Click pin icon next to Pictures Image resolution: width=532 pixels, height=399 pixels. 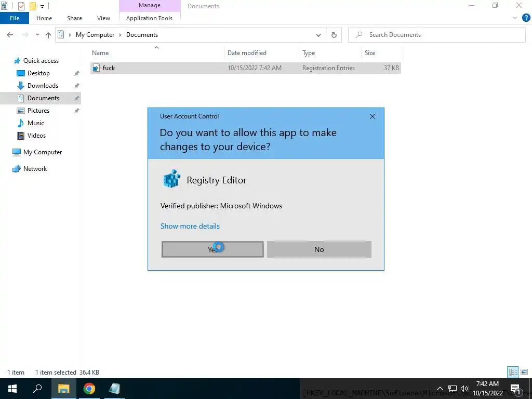click(77, 111)
